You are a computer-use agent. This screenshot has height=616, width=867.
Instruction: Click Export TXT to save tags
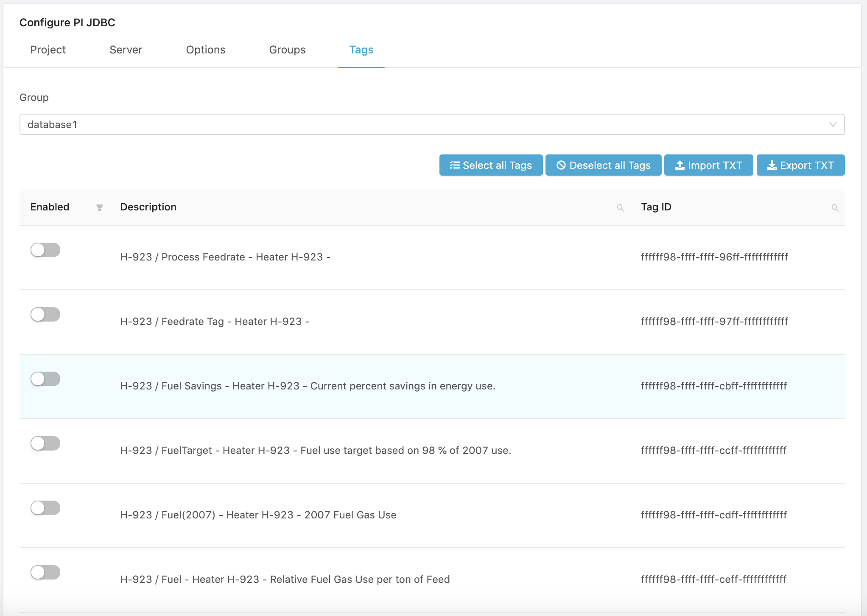[800, 165]
